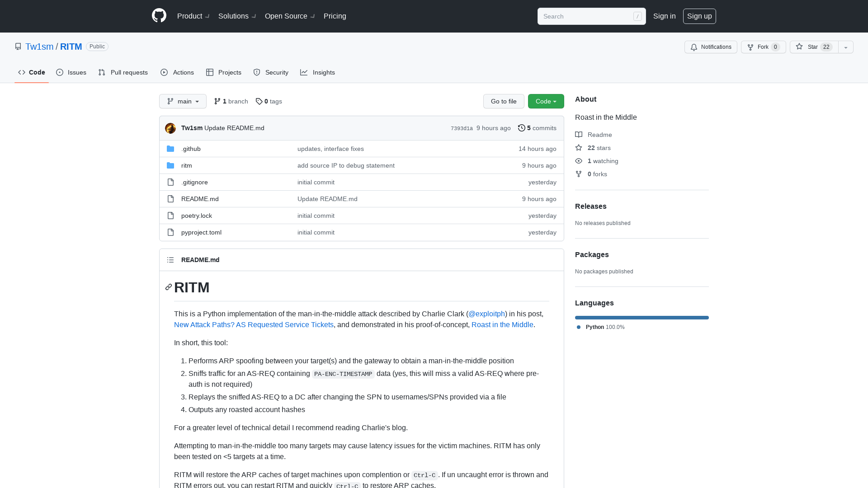Switch to the Issues tab

click(71, 72)
